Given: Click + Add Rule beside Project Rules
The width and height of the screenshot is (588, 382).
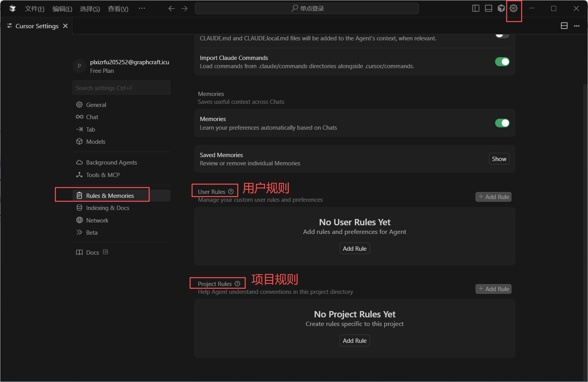Looking at the screenshot, I should (x=494, y=289).
